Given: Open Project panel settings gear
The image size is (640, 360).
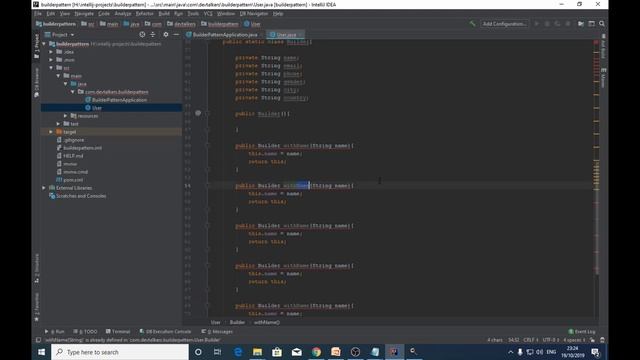Looking at the screenshot, I should pyautogui.click(x=166, y=35).
